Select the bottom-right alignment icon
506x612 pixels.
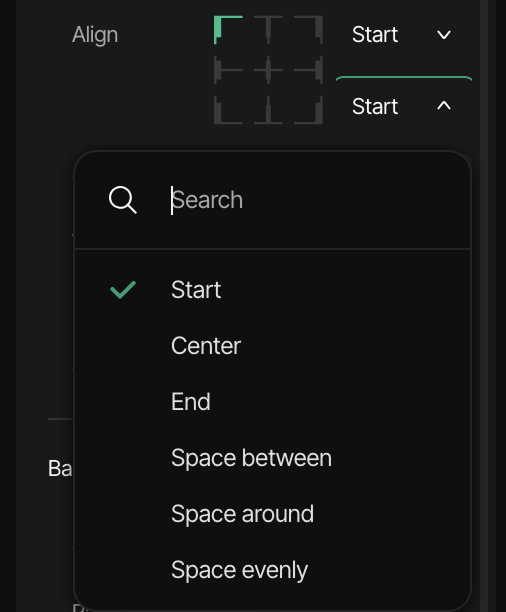coord(308,110)
